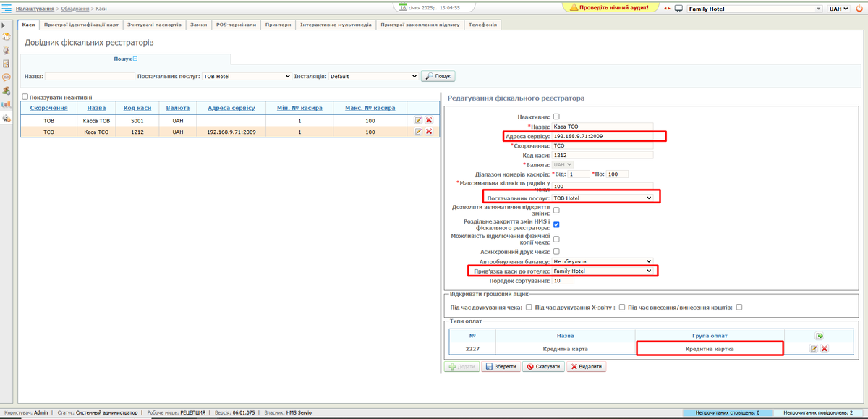Enable the Неактивна checkbox
The height and width of the screenshot is (419, 868).
pos(556,117)
